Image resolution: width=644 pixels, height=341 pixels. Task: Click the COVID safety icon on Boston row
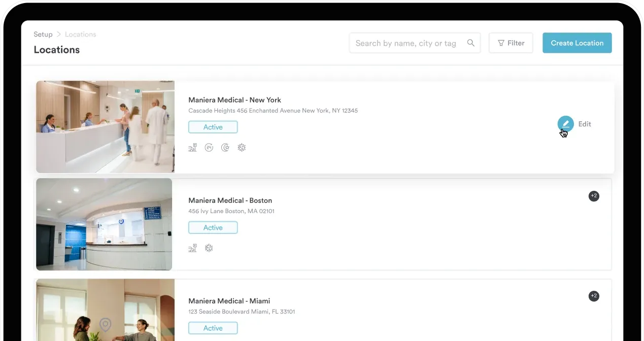[x=209, y=248]
